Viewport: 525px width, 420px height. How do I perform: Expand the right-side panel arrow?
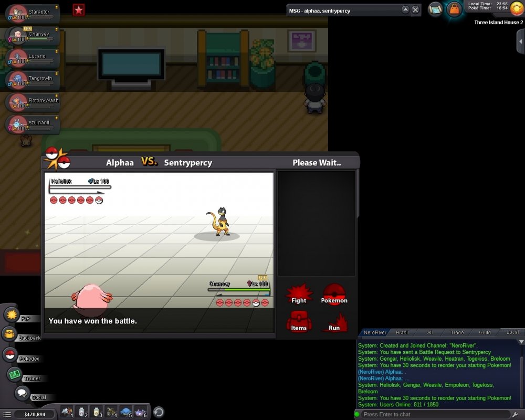pyautogui.click(x=520, y=41)
